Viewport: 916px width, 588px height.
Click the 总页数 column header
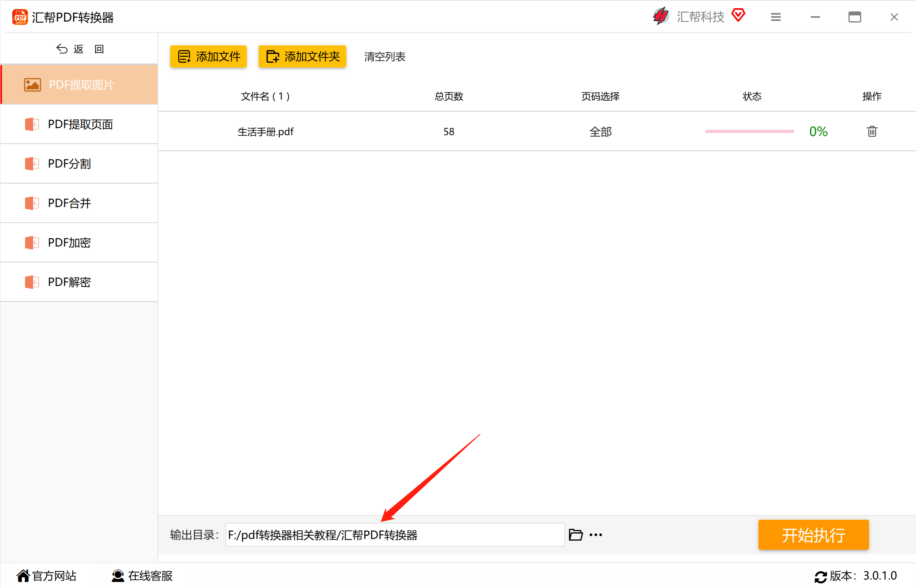449,96
